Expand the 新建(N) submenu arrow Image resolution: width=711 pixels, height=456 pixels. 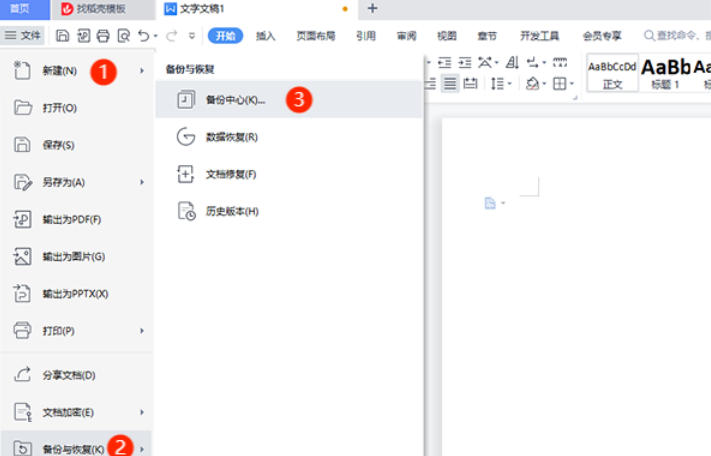[x=142, y=71]
